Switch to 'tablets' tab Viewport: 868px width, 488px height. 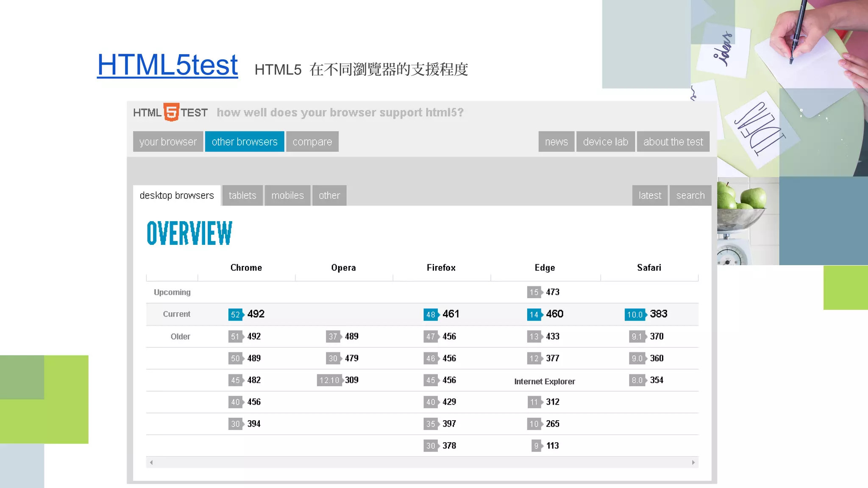pos(242,195)
